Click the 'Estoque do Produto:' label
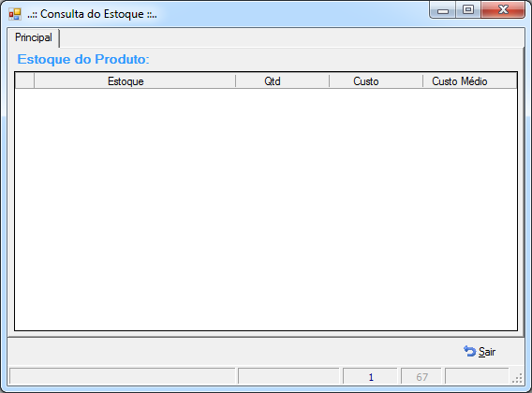The height and width of the screenshot is (393, 532). 83,59
